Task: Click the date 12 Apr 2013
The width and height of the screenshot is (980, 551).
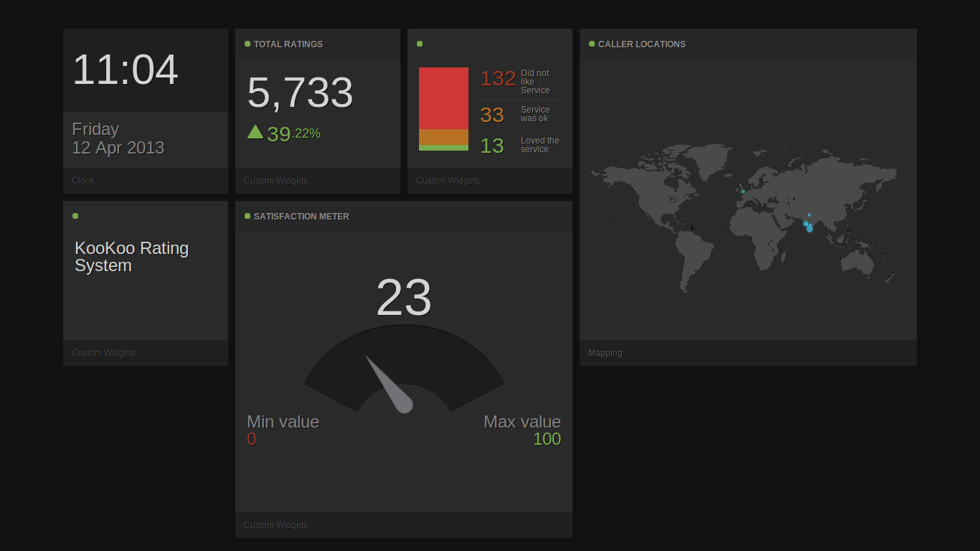Action: (x=118, y=149)
